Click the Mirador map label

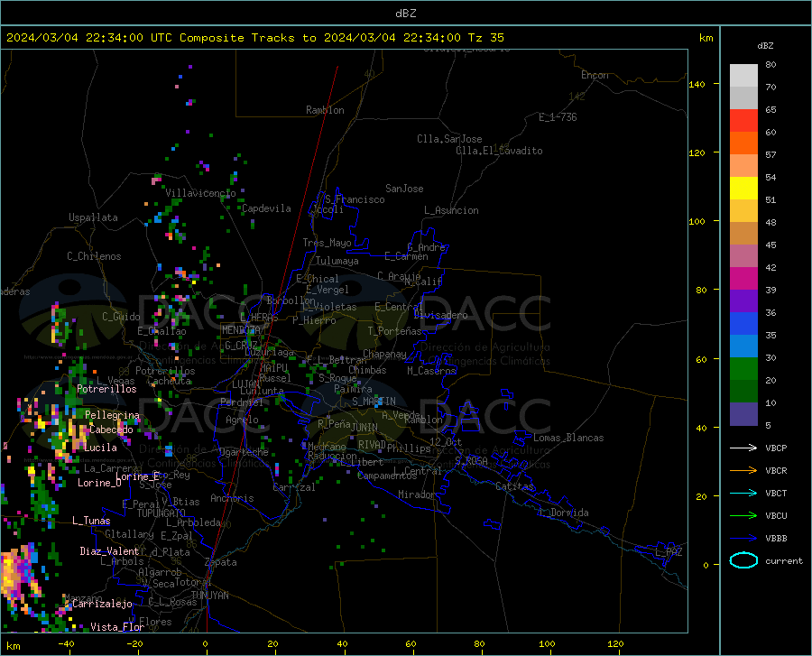(416, 494)
